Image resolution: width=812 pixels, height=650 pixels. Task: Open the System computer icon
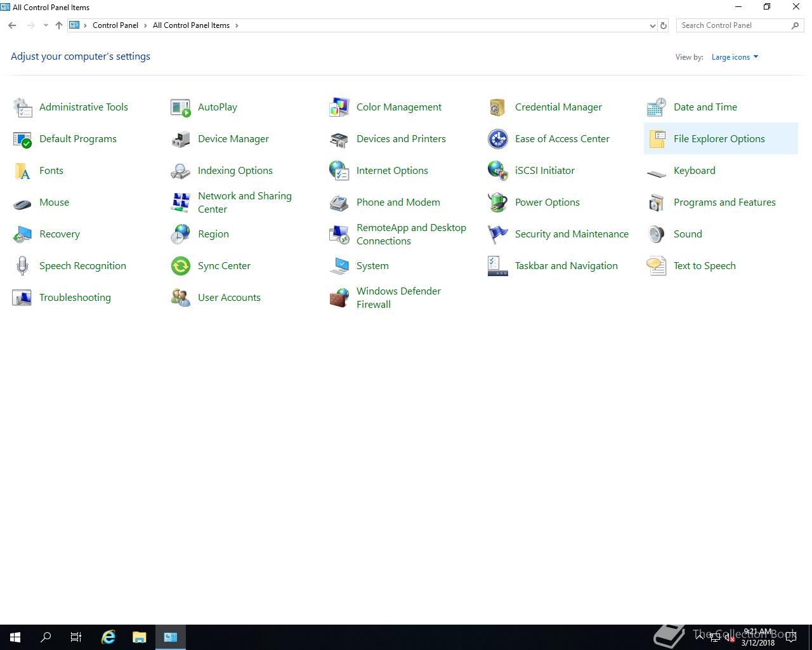pyautogui.click(x=339, y=266)
